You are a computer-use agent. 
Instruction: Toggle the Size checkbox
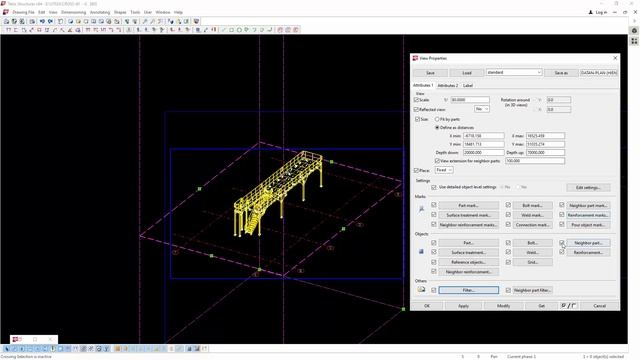[417, 119]
